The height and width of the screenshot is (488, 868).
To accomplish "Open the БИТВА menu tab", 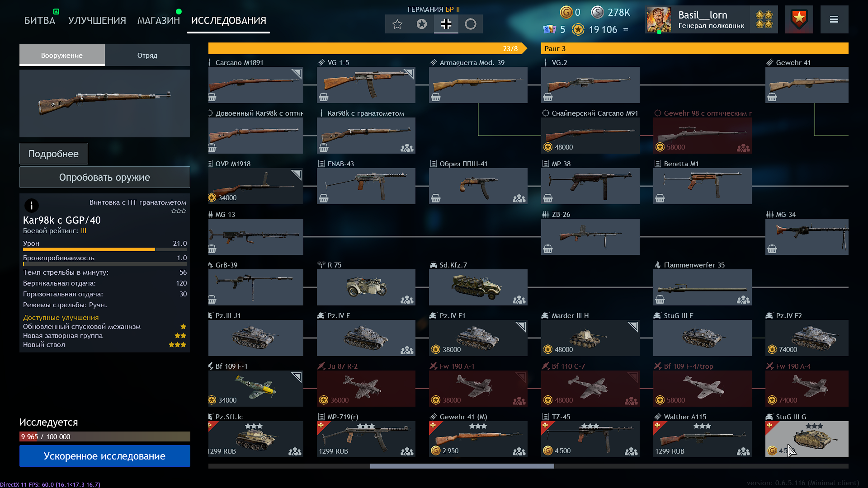I will coord(40,20).
